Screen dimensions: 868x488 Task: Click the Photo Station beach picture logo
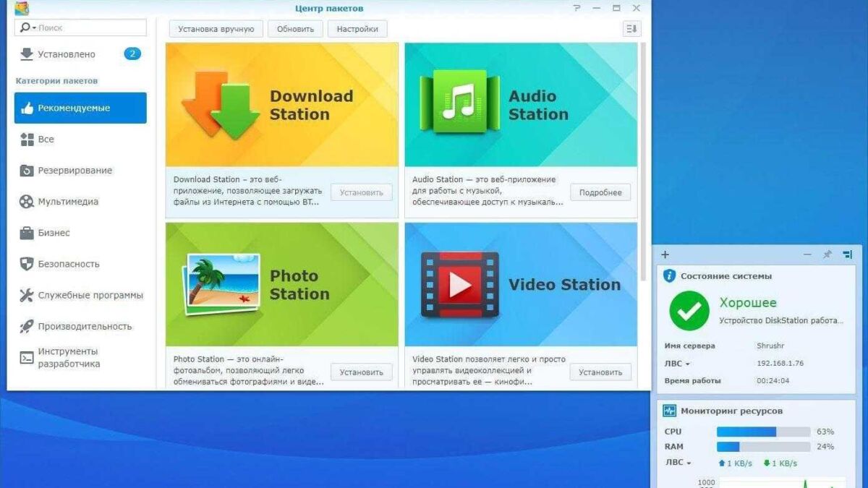pos(221,283)
